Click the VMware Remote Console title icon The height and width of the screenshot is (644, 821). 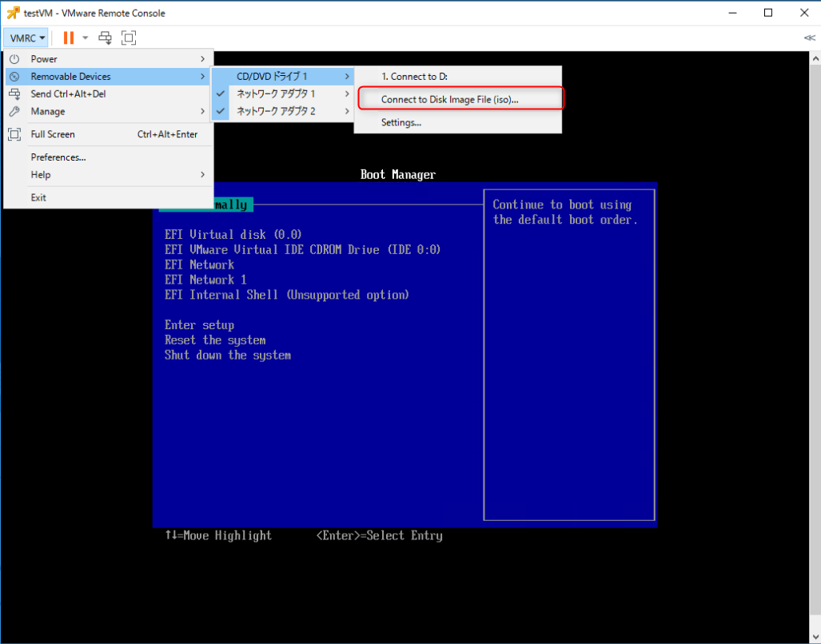click(13, 13)
